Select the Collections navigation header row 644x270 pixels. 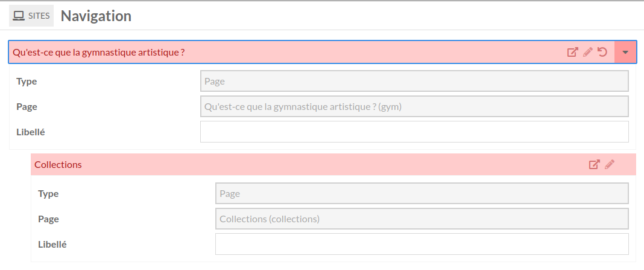point(333,164)
